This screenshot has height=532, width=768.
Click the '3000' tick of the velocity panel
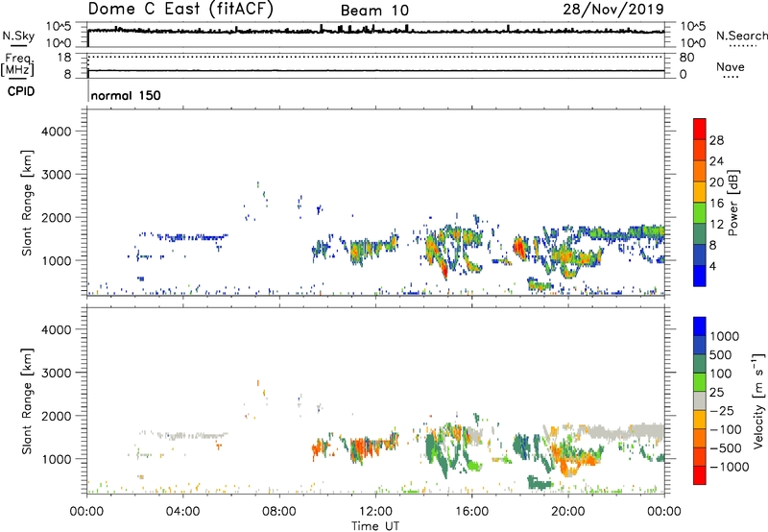coord(56,373)
